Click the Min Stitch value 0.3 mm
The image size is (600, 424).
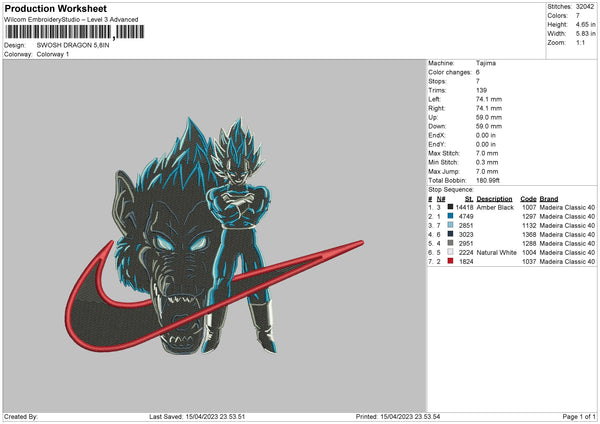click(x=487, y=162)
